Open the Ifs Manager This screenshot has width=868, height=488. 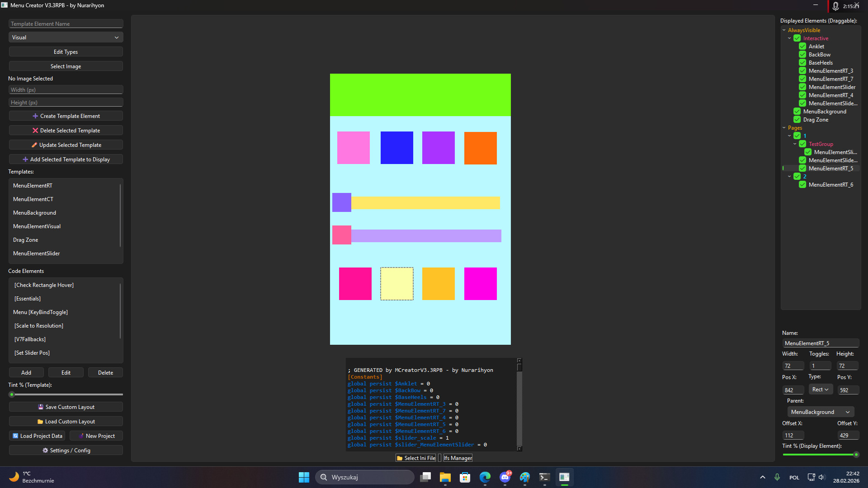coord(458,458)
